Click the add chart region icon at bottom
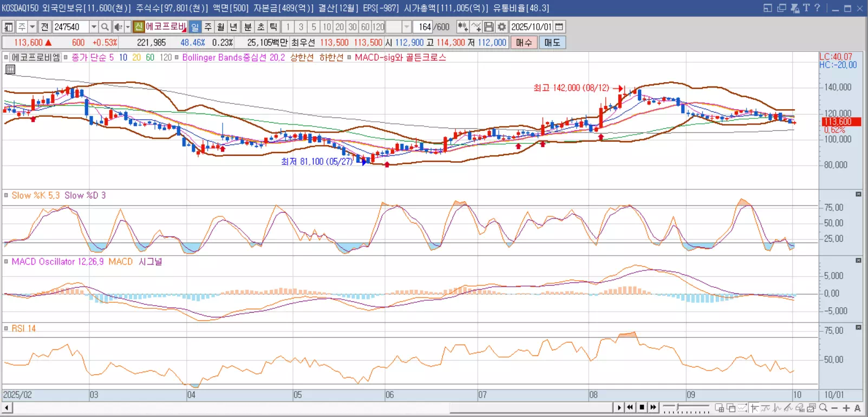The height and width of the screenshot is (417, 868). [x=720, y=408]
